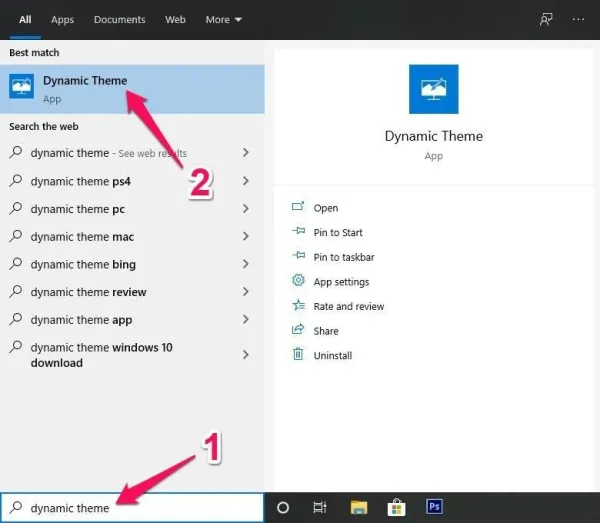Viewport: 600px width, 523px height.
Task: Click magnifier icon inside taskbar search box
Action: pos(16,507)
